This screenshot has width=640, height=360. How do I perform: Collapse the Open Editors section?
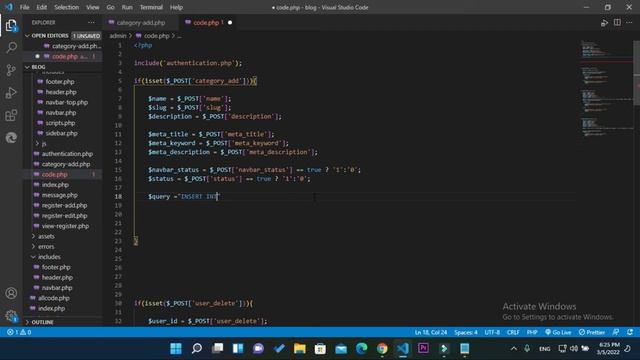pyautogui.click(x=63, y=36)
